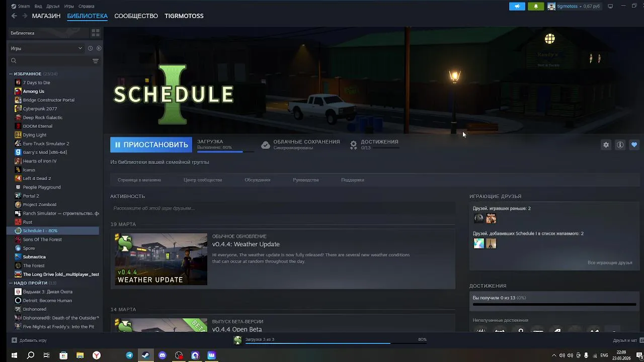
Task: Open the library collections grid view icon
Action: [96, 33]
